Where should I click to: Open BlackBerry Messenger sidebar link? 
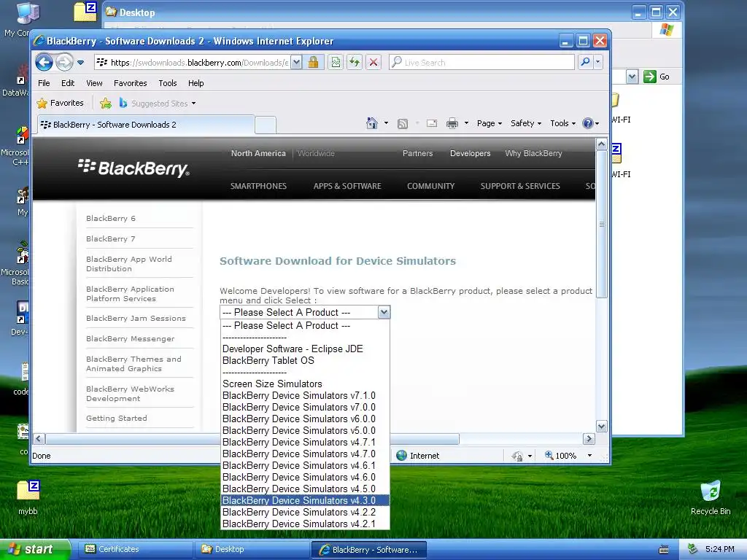tap(130, 338)
